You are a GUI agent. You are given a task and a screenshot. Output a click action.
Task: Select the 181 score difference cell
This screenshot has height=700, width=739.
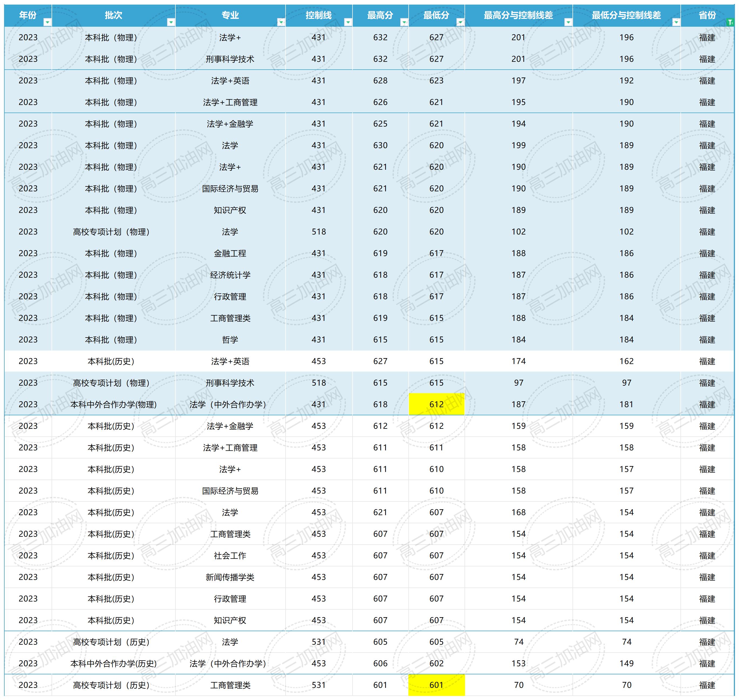tap(626, 404)
